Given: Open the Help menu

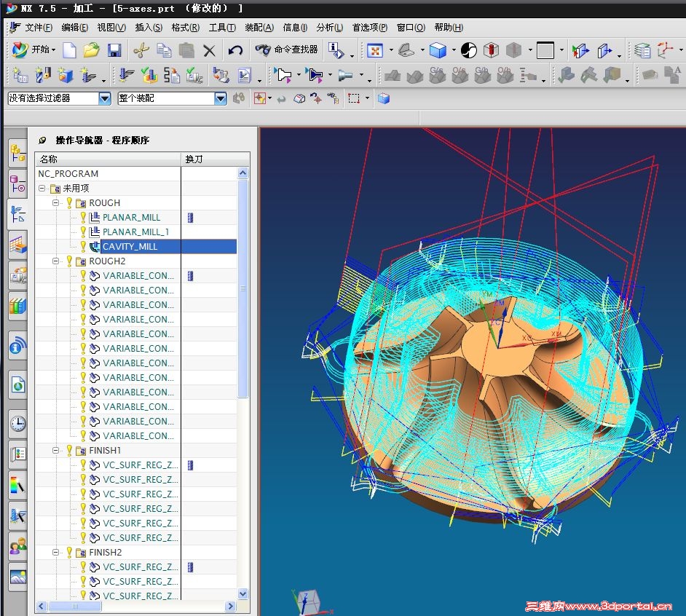Looking at the screenshot, I should [x=449, y=28].
